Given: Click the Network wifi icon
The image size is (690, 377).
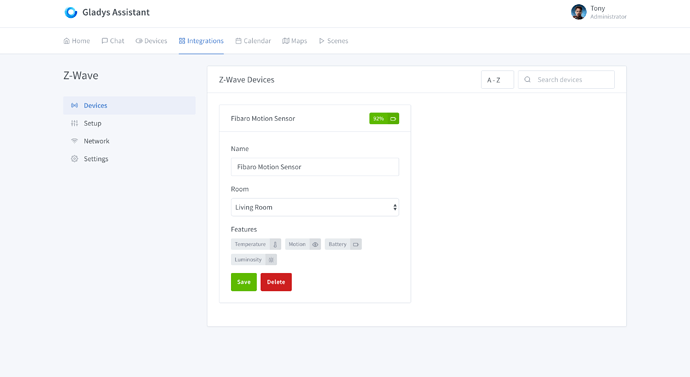Looking at the screenshot, I should pyautogui.click(x=74, y=141).
